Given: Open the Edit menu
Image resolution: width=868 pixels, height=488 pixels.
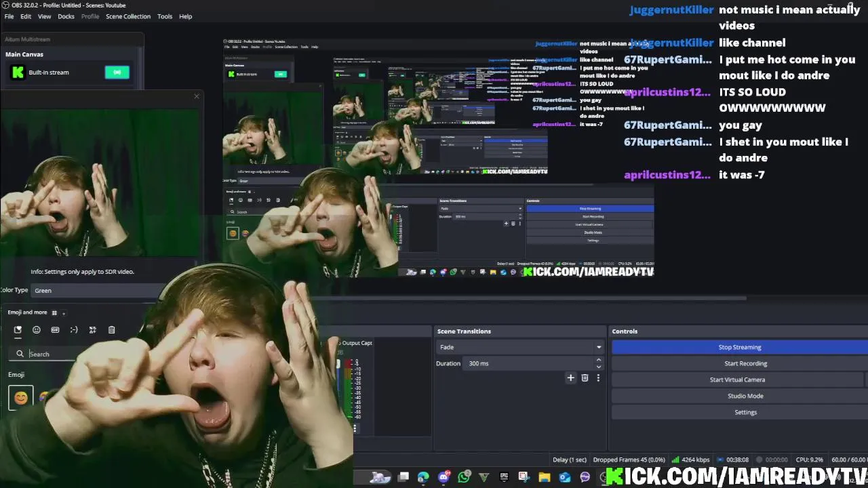Looking at the screenshot, I should click(26, 16).
